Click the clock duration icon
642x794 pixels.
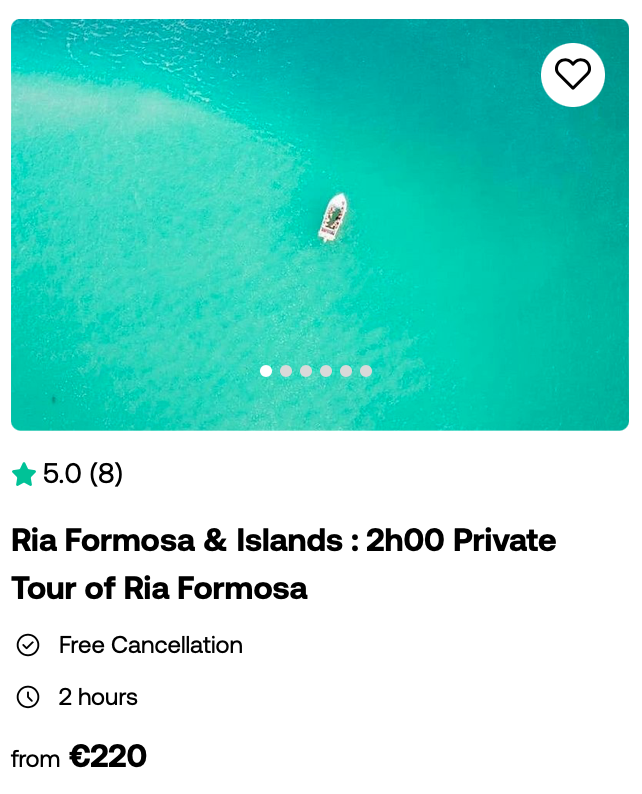tap(28, 697)
